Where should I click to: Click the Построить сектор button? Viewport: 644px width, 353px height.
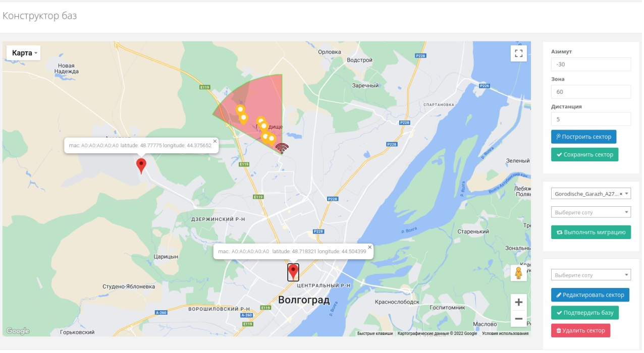point(583,137)
